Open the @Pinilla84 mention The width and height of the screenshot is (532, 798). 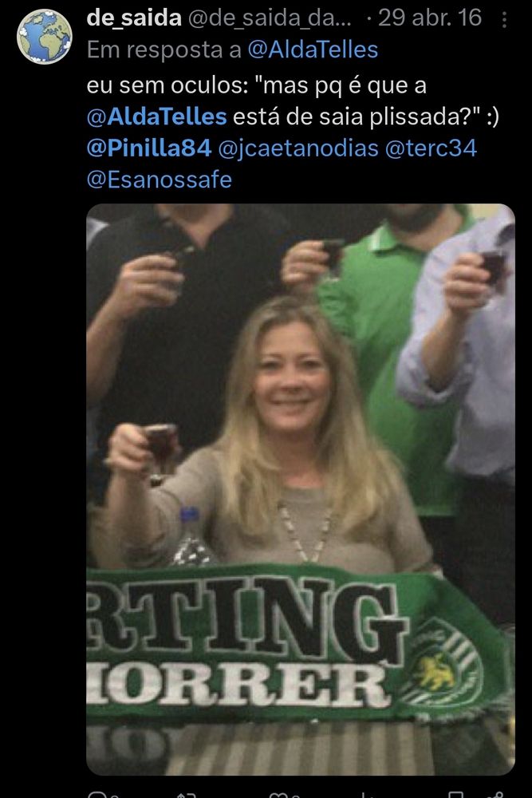pyautogui.click(x=149, y=148)
